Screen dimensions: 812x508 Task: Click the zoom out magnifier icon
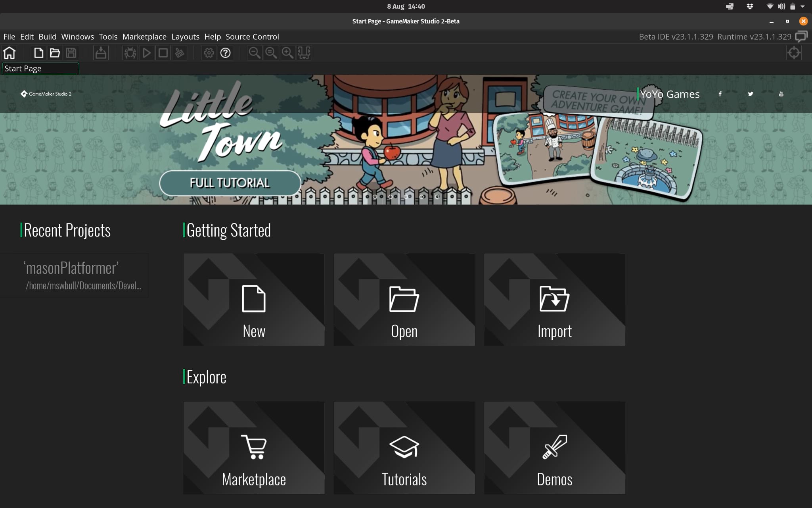(255, 53)
